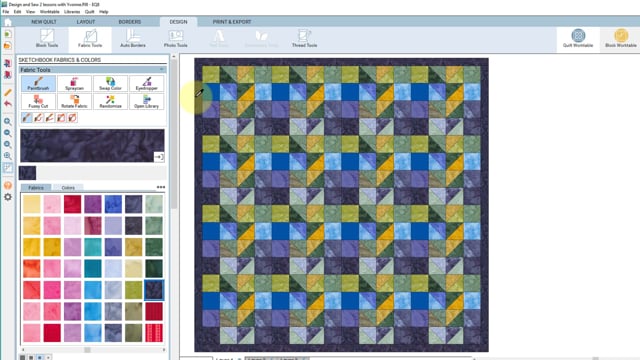Click the left arrow of the palette scrollbar
The height and width of the screenshot is (360, 640).
click(x=23, y=350)
